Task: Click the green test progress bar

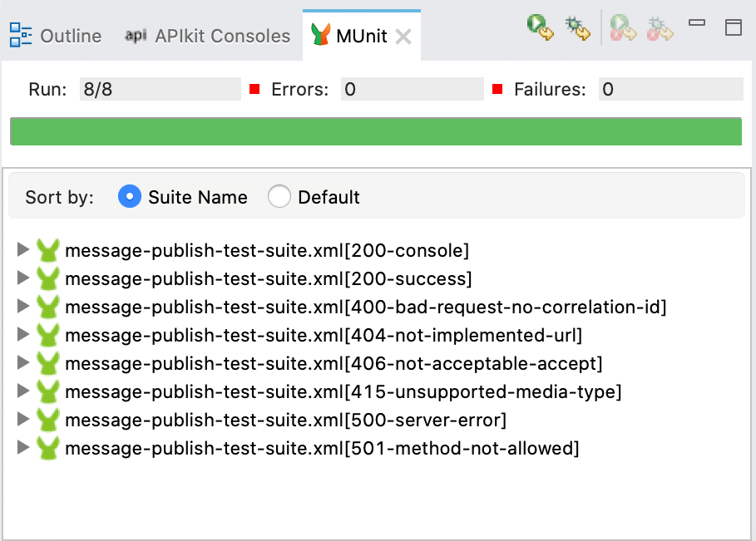Action: [375, 132]
